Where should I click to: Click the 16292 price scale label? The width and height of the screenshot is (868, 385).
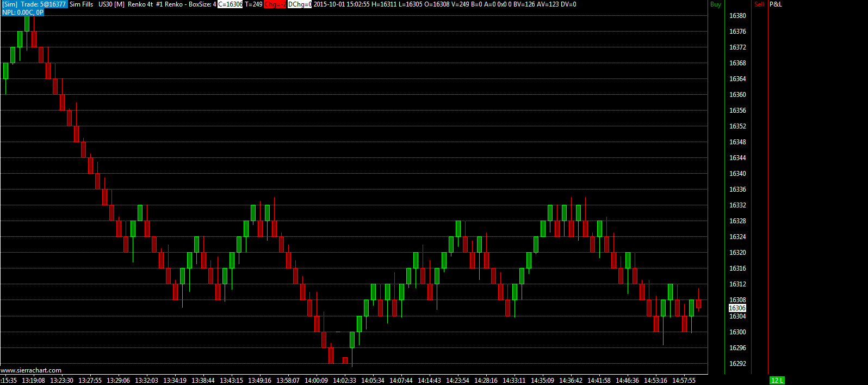(737, 364)
